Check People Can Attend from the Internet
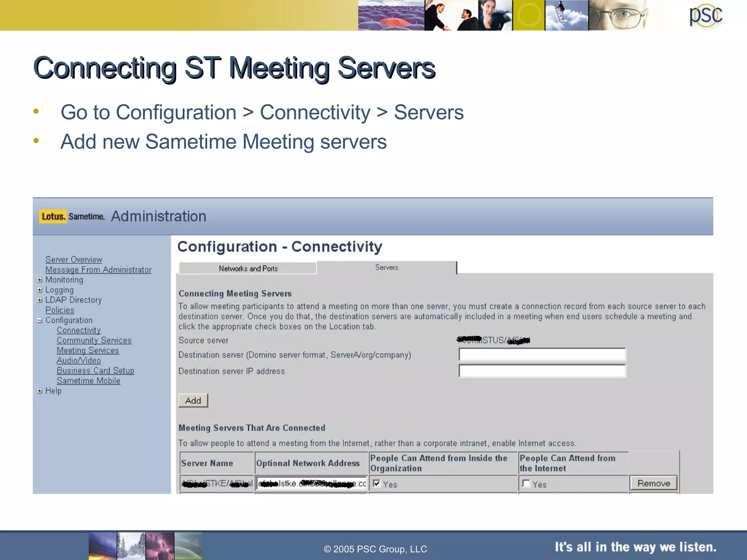The height and width of the screenshot is (560, 747). coord(526,484)
